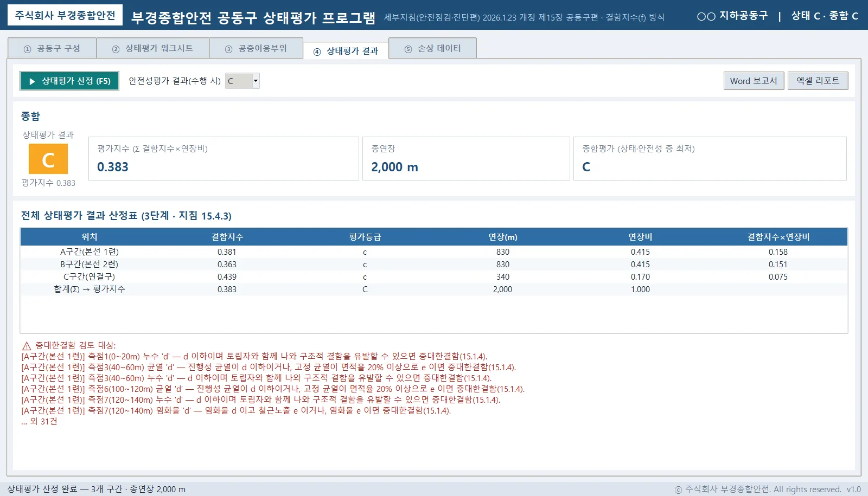
Task: Click the 종합평가 C result box
Action: click(x=710, y=158)
